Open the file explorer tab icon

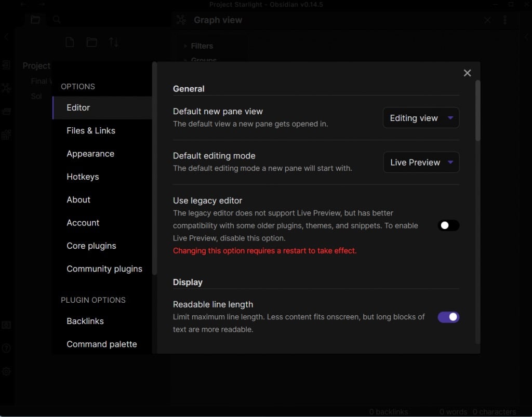click(x=35, y=20)
